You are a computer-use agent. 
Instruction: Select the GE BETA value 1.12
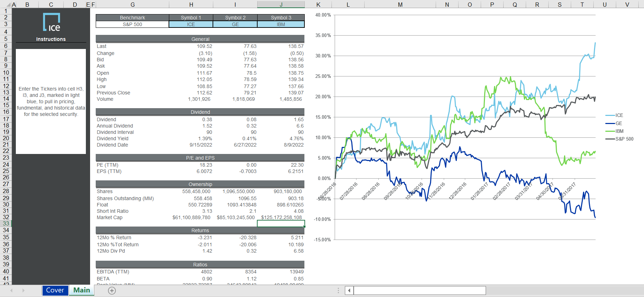tap(252, 279)
